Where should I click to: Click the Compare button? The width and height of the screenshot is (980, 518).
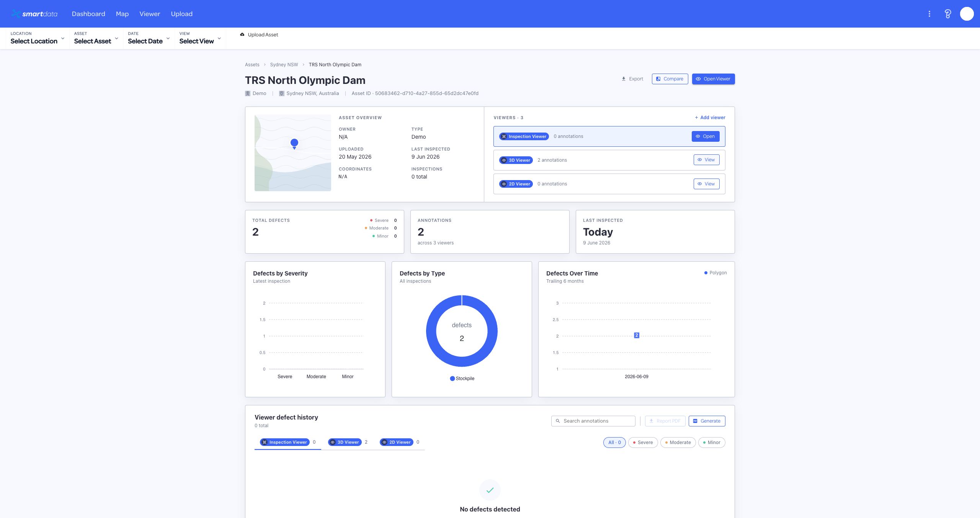pyautogui.click(x=670, y=79)
